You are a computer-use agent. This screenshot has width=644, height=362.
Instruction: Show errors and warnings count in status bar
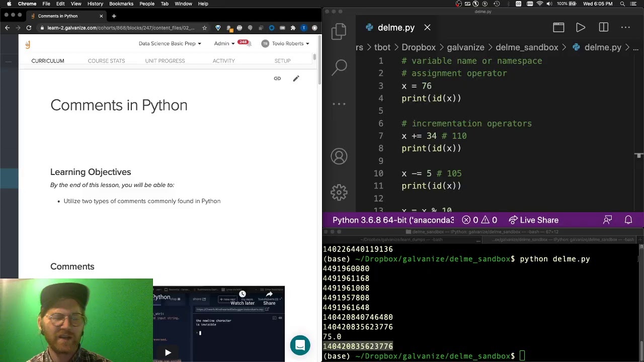point(479,220)
